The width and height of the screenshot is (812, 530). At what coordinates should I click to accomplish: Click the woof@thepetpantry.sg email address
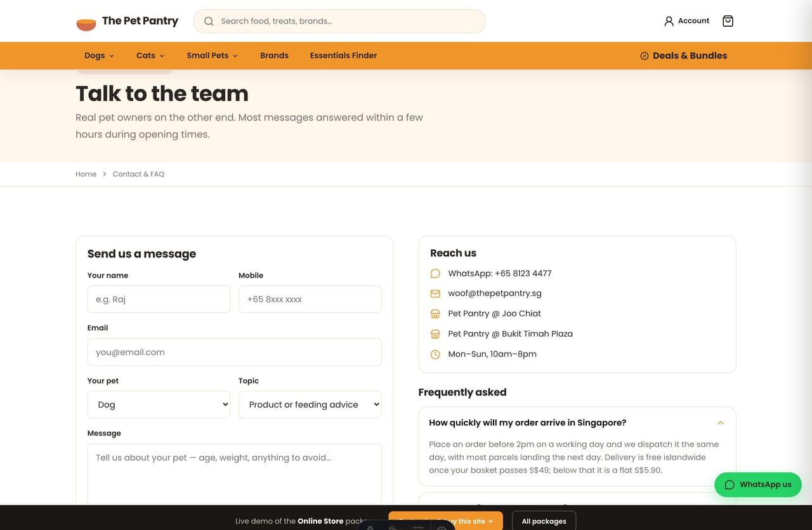click(495, 294)
